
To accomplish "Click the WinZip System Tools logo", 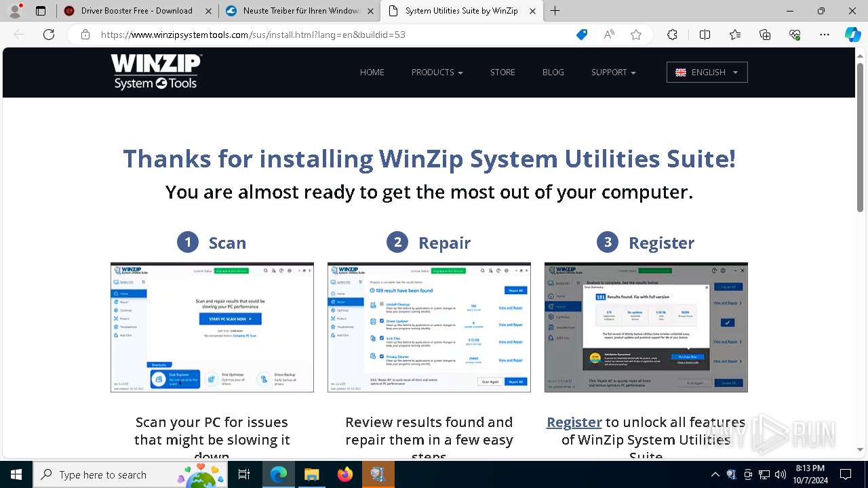I will [157, 72].
